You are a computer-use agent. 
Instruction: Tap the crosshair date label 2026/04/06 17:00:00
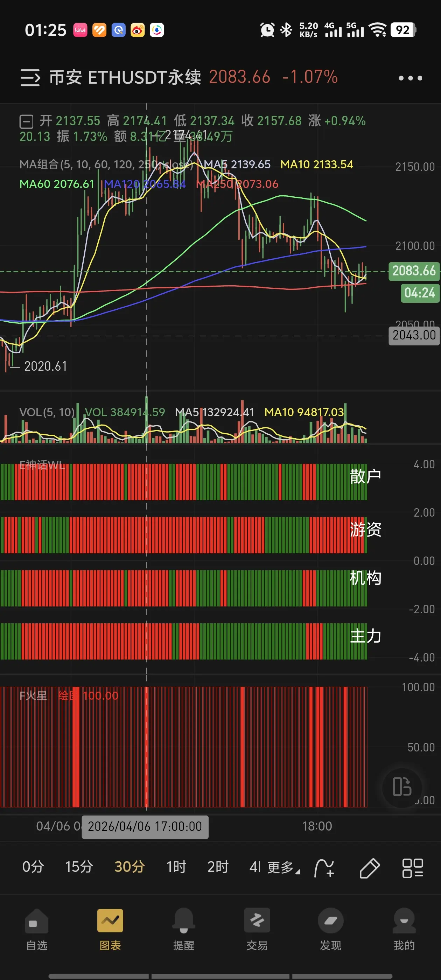pos(145,827)
